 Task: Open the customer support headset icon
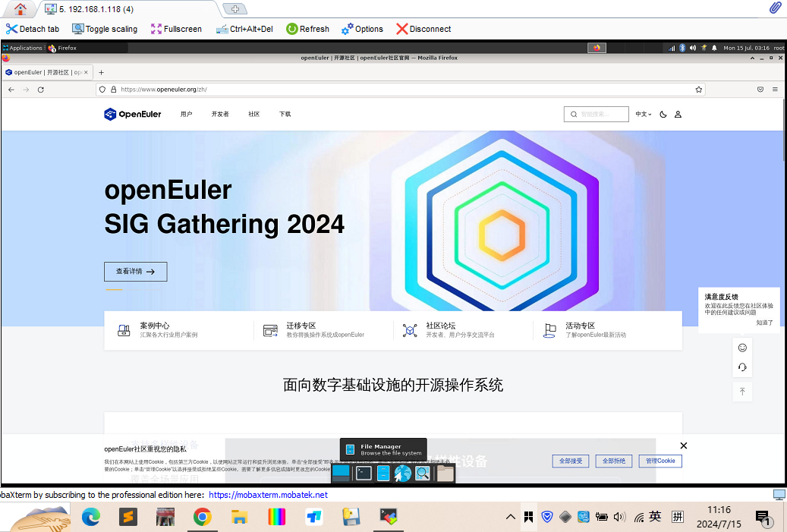742,367
